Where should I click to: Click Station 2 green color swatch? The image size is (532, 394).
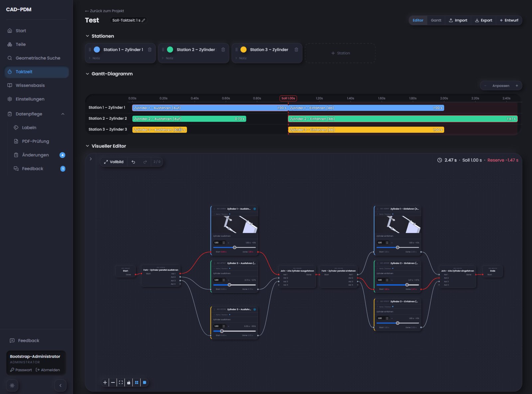pyautogui.click(x=170, y=50)
